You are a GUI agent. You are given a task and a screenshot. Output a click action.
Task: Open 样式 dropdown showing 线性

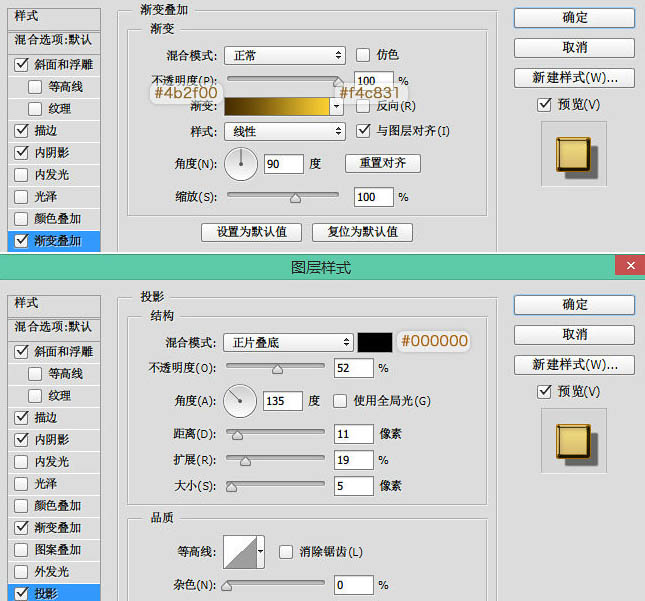(285, 132)
